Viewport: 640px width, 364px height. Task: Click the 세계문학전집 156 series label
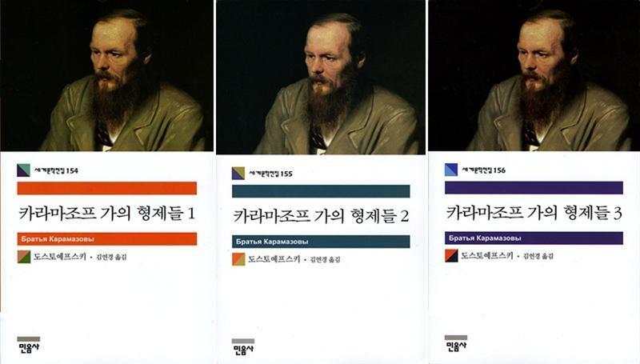pyautogui.click(x=484, y=170)
